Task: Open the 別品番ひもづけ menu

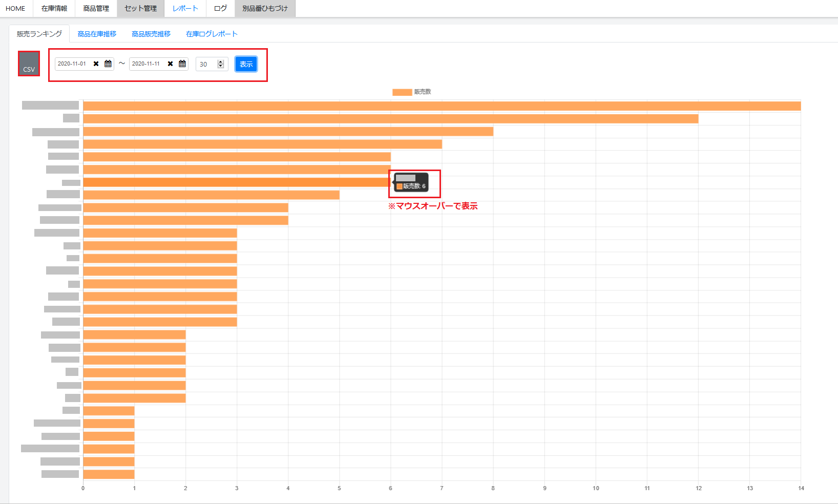Action: pyautogui.click(x=265, y=9)
